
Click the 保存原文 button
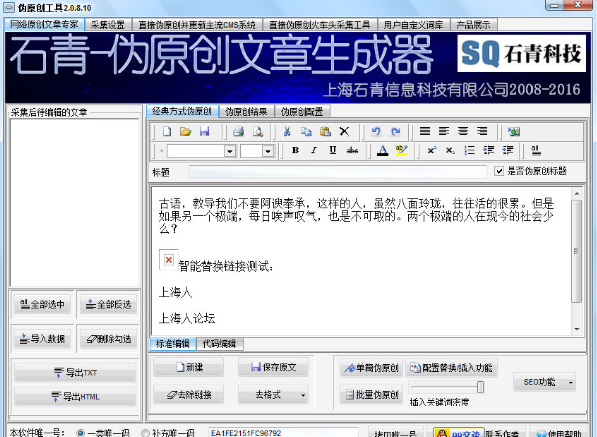tap(273, 367)
